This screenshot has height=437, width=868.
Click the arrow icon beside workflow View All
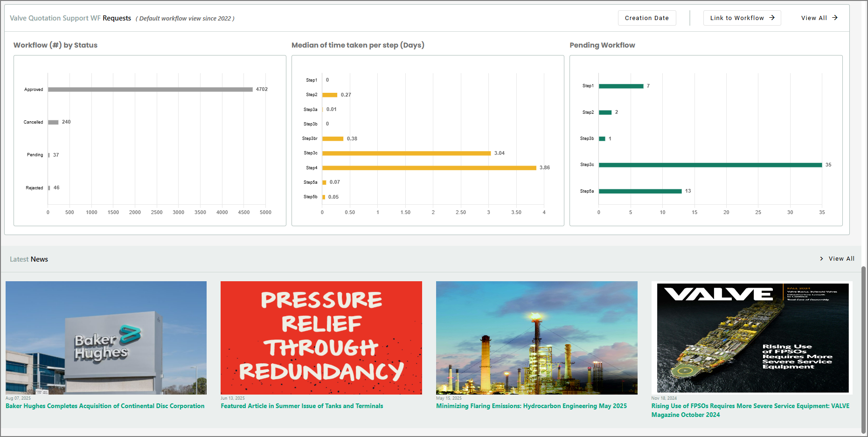pos(835,18)
